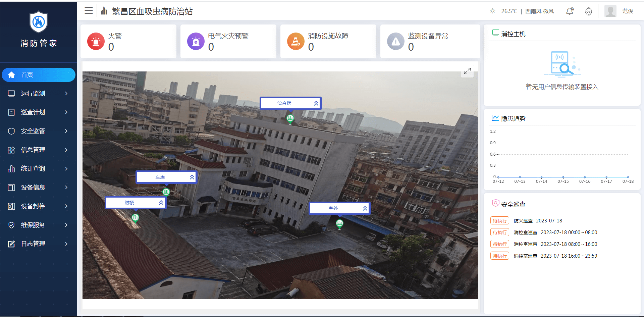The width and height of the screenshot is (644, 317).
Task: Click the 火警 count card
Action: tap(128, 41)
